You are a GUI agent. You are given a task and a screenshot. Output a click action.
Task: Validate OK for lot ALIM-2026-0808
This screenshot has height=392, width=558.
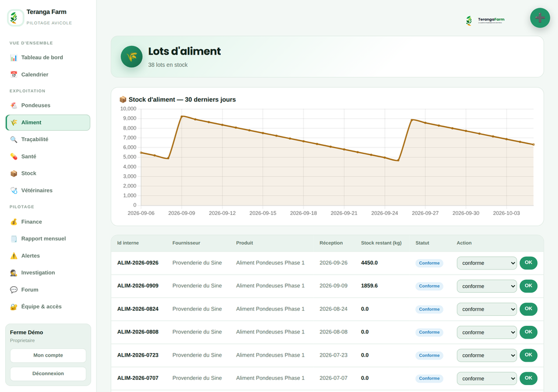(528, 332)
